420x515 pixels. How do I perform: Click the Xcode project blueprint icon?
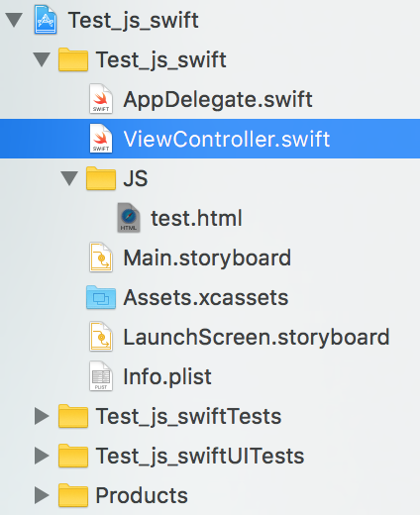point(46,20)
